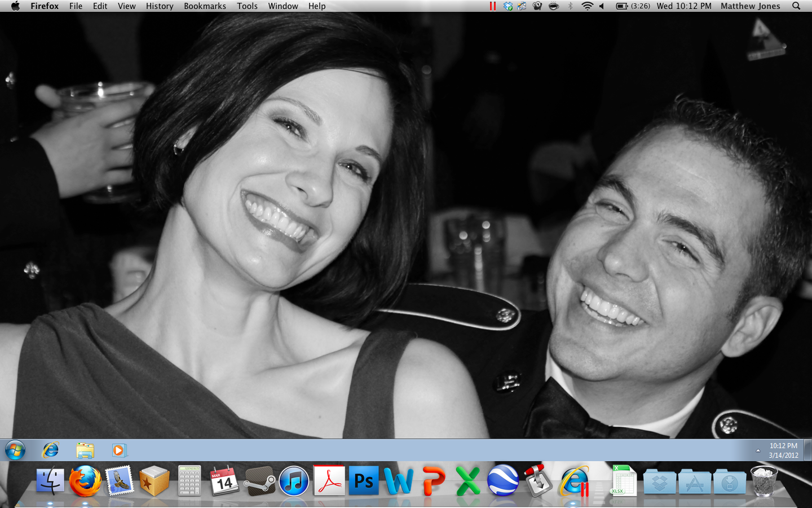The width and height of the screenshot is (812, 508).
Task: Click the Bluetooth menu bar icon
Action: pos(570,6)
